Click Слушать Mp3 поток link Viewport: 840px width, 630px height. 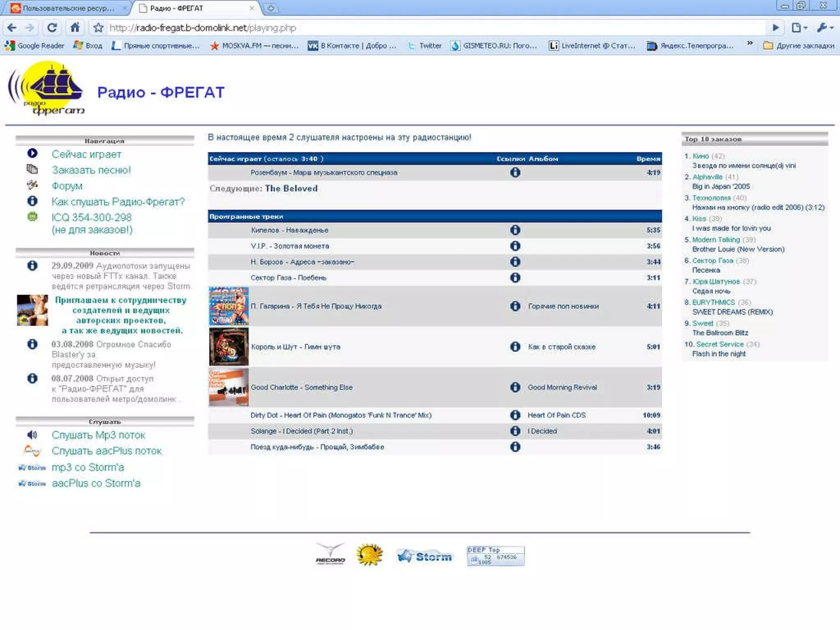pyautogui.click(x=98, y=435)
